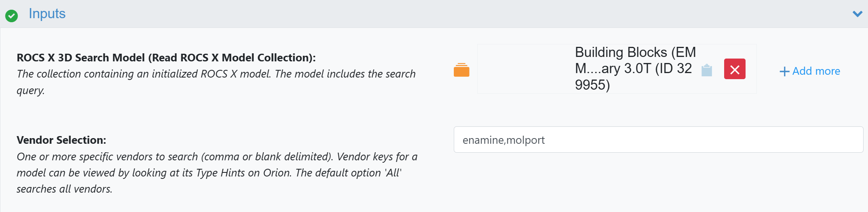868x212 pixels.
Task: Click the Vendor Selection label
Action: (61, 140)
